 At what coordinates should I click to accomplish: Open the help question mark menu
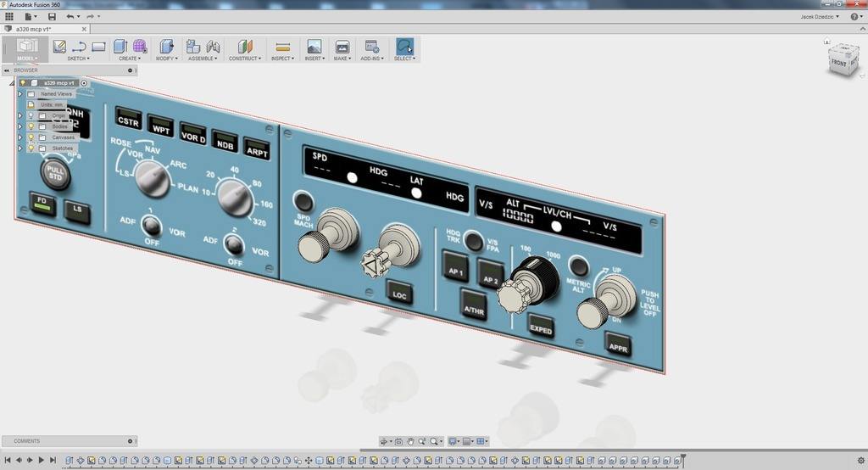856,17
